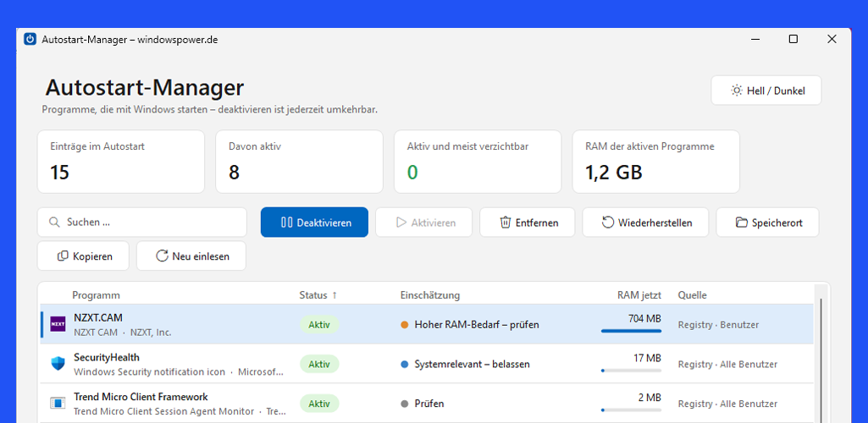Sort by the Status column header
The image size is (868, 423).
click(318, 295)
